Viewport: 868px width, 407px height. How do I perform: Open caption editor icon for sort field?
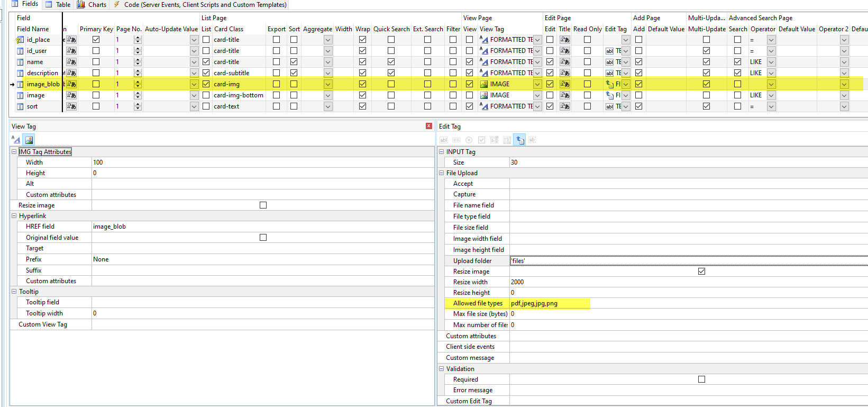[71, 106]
